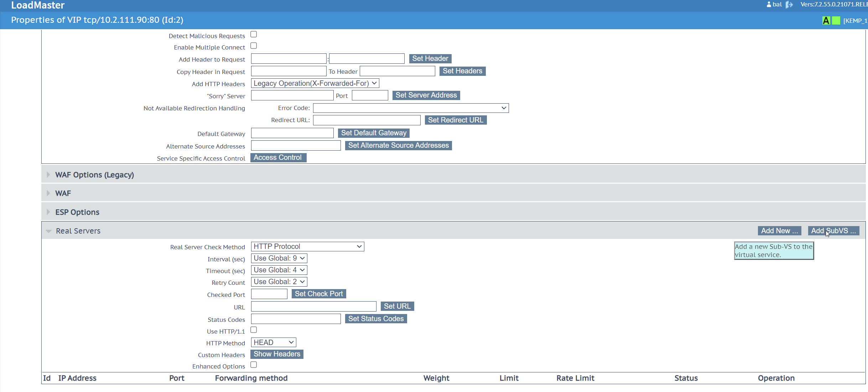
Task: Click the LoadMaster logo text
Action: [x=38, y=5]
